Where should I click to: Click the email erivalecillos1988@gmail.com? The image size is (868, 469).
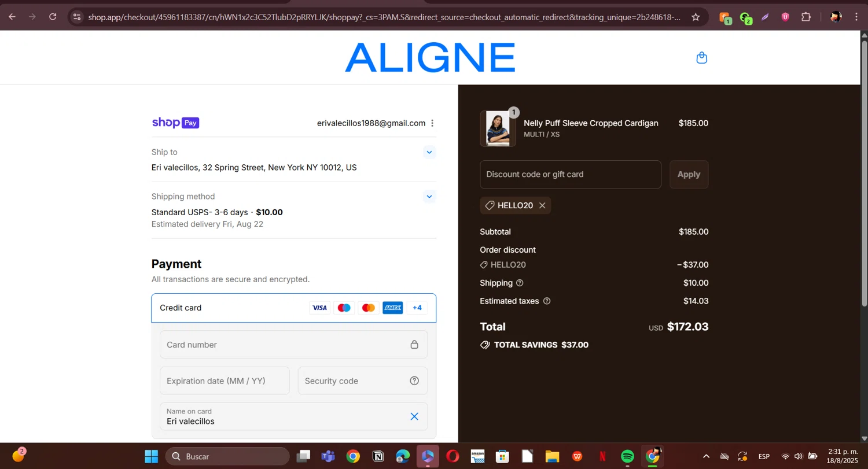point(371,123)
